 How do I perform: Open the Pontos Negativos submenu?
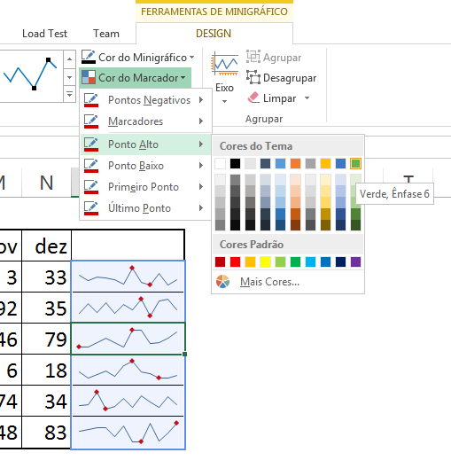tap(145, 100)
